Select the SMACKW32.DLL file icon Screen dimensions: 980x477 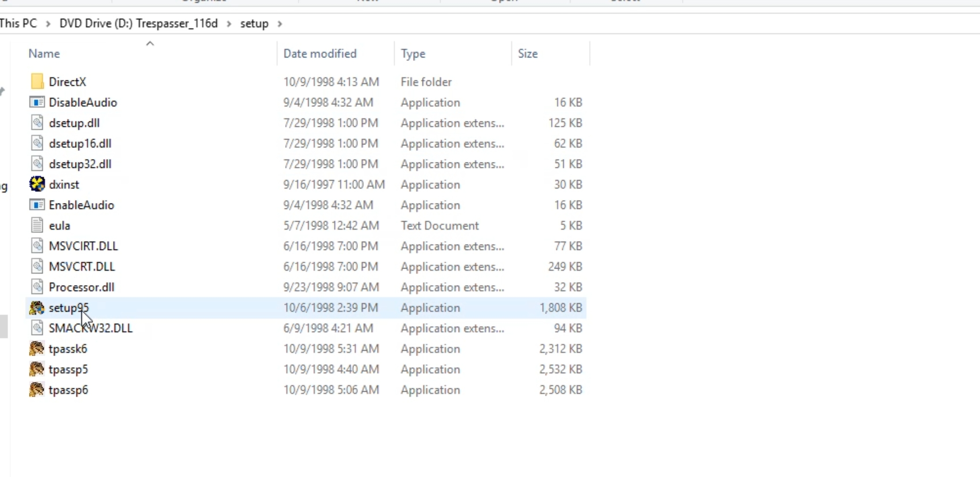pyautogui.click(x=37, y=328)
